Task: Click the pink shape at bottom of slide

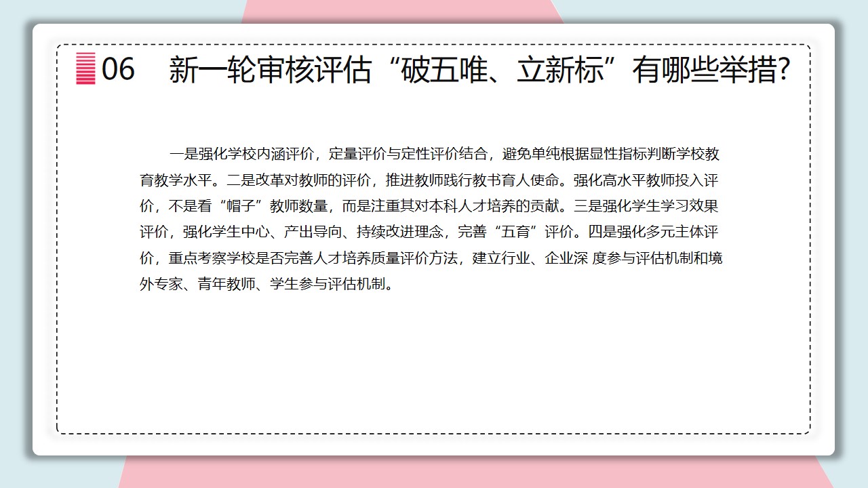Action: pos(475,472)
